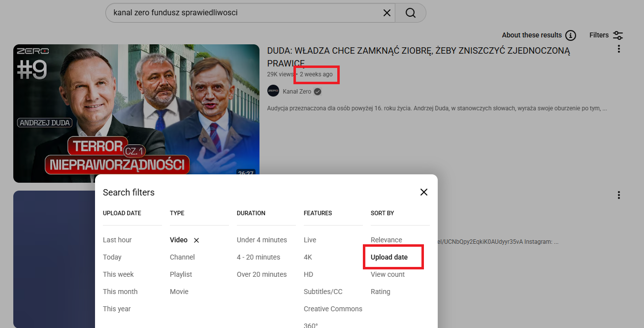Select Over 20 minutes duration filter
The height and width of the screenshot is (328, 644).
click(x=261, y=274)
